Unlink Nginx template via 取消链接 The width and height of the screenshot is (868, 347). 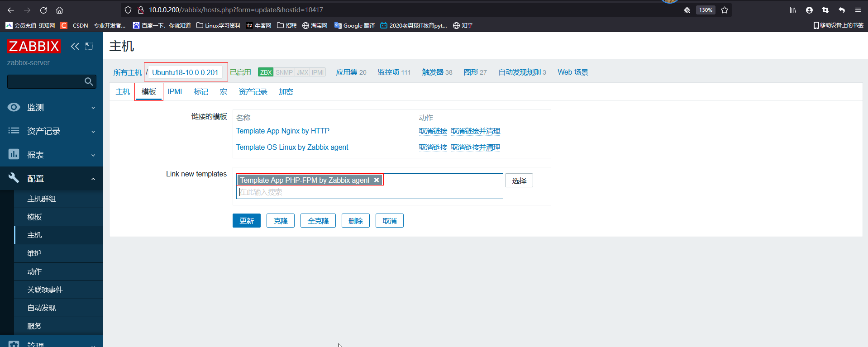click(x=433, y=131)
